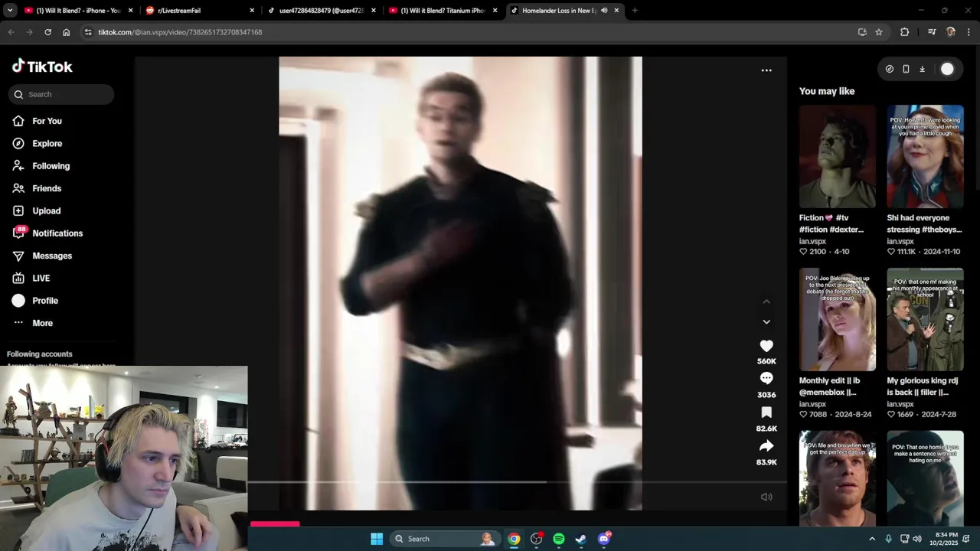
Task: Open 'Me and bro' Dexter thumbnail
Action: click(838, 478)
